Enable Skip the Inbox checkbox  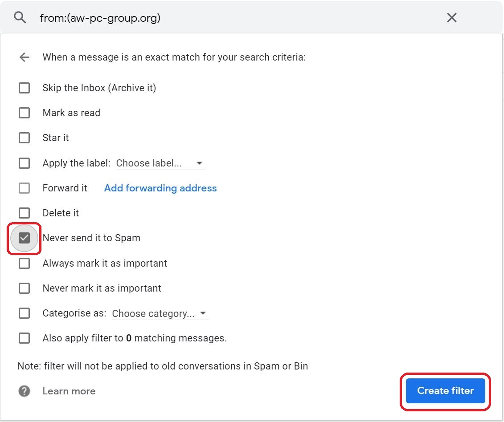[x=24, y=88]
